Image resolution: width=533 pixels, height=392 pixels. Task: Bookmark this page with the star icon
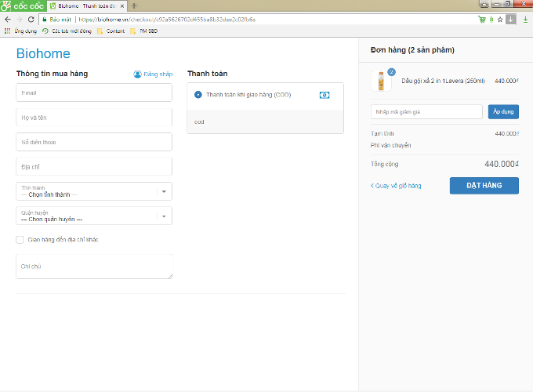click(x=500, y=19)
